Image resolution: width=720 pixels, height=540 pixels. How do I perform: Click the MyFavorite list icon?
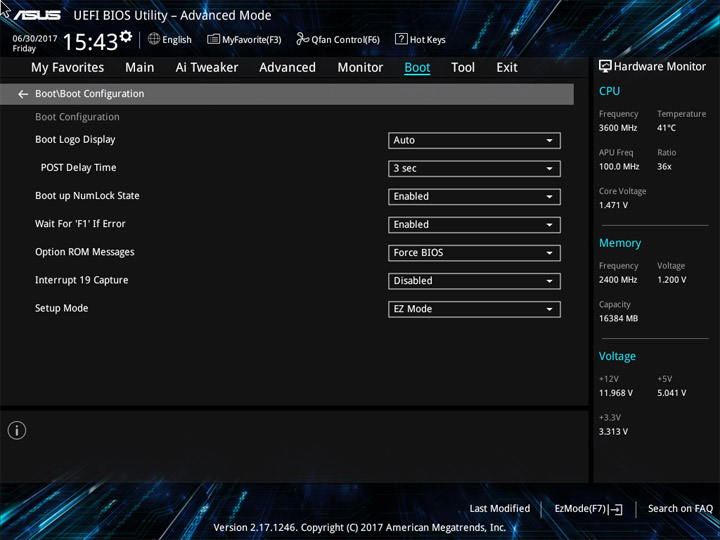[214, 39]
